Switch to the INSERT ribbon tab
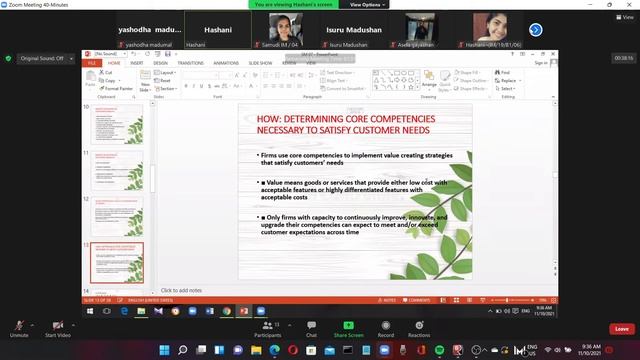Image resolution: width=640 pixels, height=360 pixels. click(137, 63)
